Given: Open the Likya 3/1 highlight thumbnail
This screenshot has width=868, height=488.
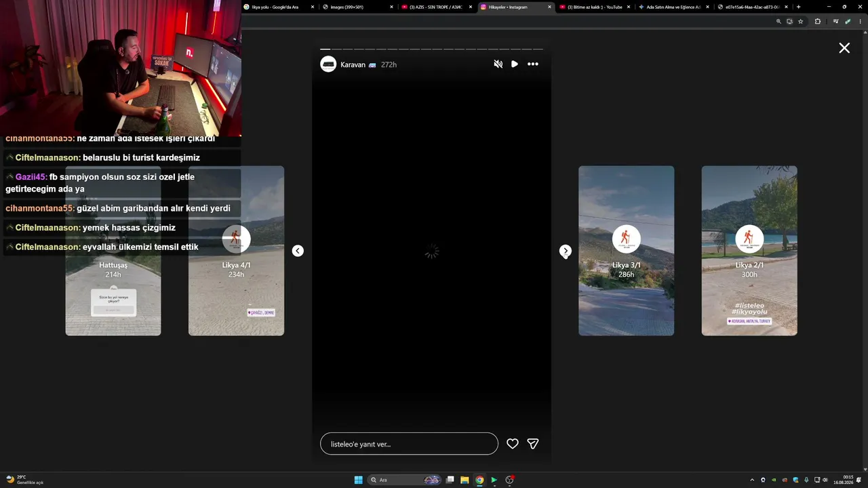Looking at the screenshot, I should [x=626, y=251].
